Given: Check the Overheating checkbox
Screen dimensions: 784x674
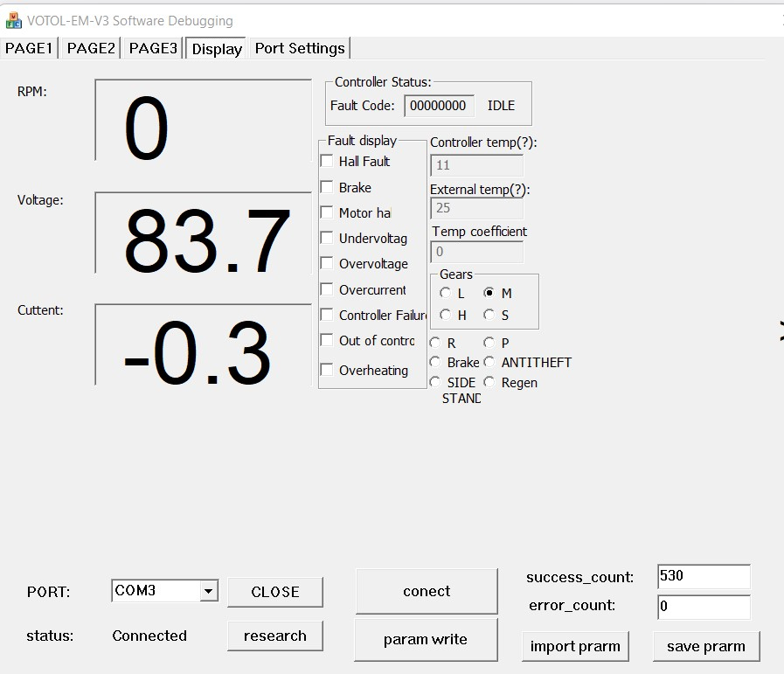Looking at the screenshot, I should tap(327, 370).
